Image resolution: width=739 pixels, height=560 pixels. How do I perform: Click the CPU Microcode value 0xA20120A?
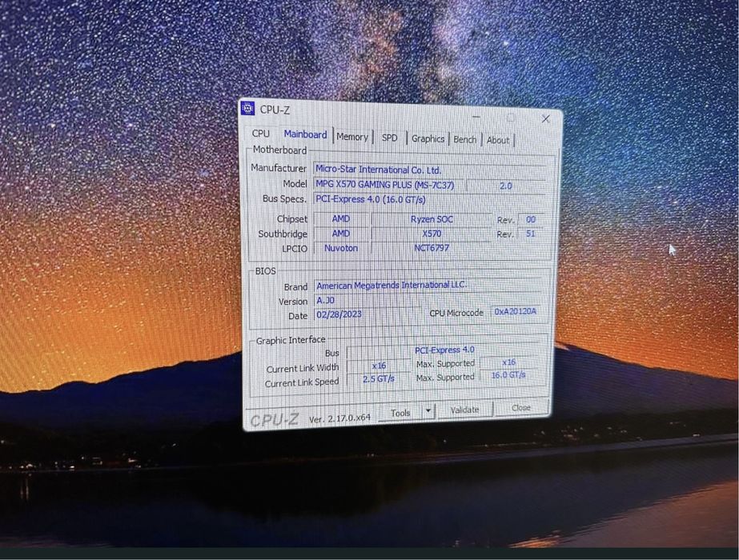tap(515, 311)
